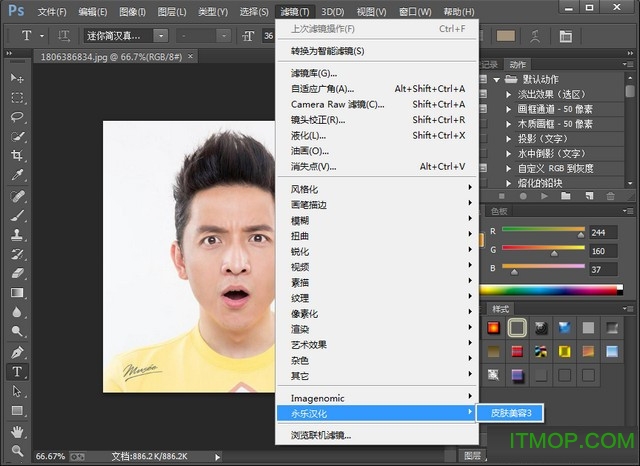Image resolution: width=640 pixels, height=466 pixels.
Task: Click the 66.67% zoom field in status bar
Action: click(x=51, y=457)
